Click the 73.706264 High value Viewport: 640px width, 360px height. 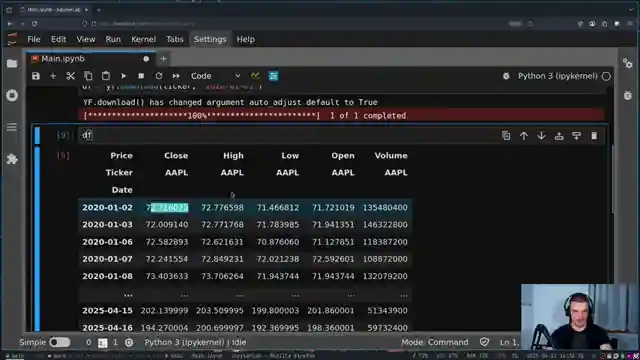pyautogui.click(x=222, y=276)
